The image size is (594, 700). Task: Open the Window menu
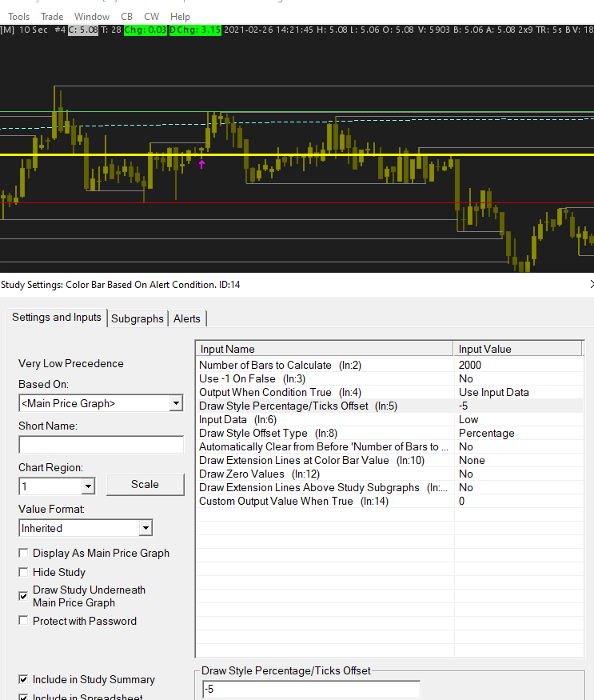[91, 17]
